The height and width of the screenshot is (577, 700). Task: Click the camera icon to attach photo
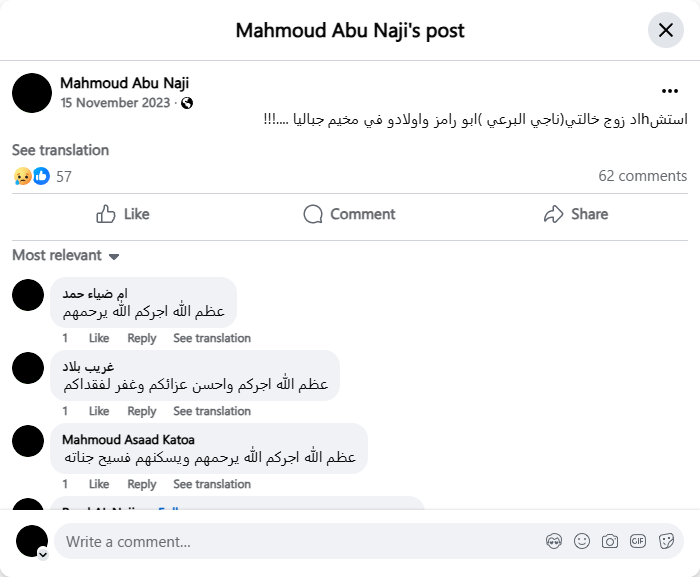[610, 541]
